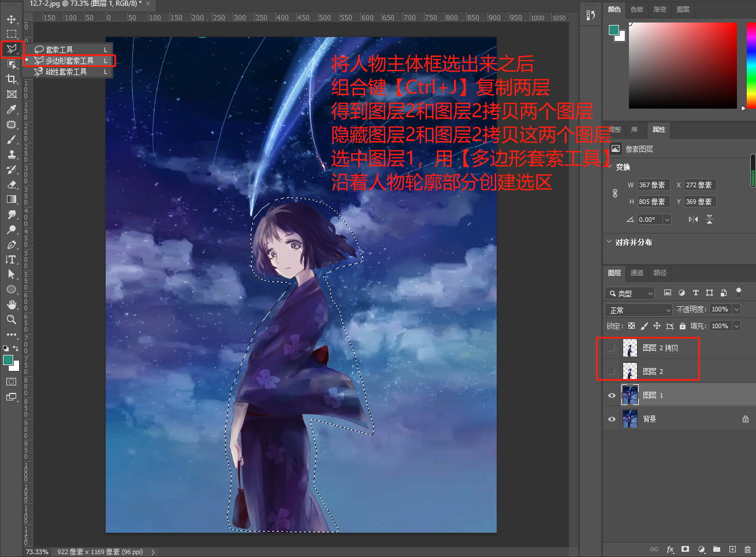
Task: Select the Zoom tool
Action: click(11, 320)
